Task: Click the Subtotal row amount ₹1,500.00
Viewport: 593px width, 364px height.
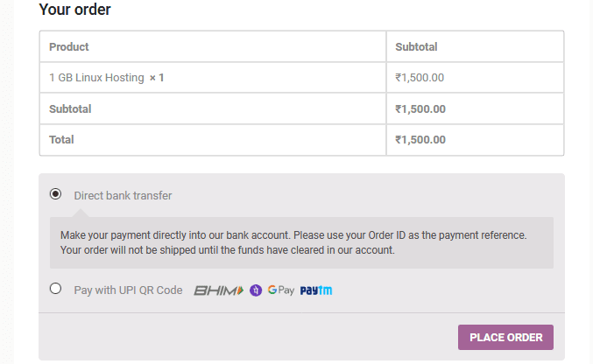Action: point(420,109)
